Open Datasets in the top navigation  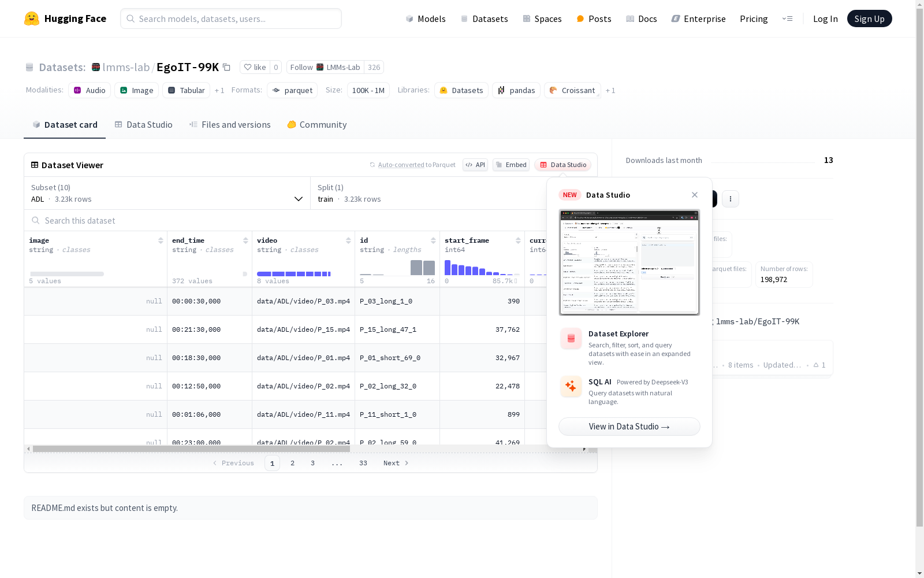484,18
